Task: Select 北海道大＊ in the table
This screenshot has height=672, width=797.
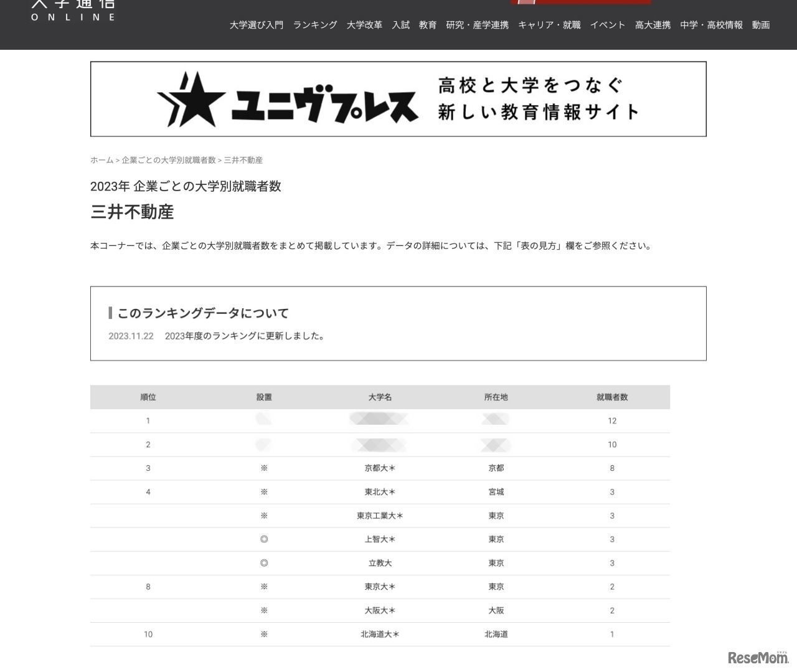Action: (380, 634)
